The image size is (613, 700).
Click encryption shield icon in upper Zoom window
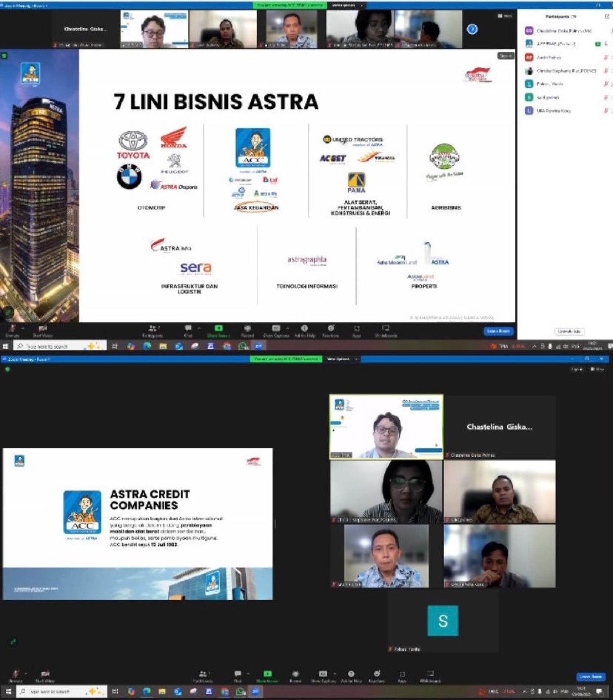[x=4, y=55]
